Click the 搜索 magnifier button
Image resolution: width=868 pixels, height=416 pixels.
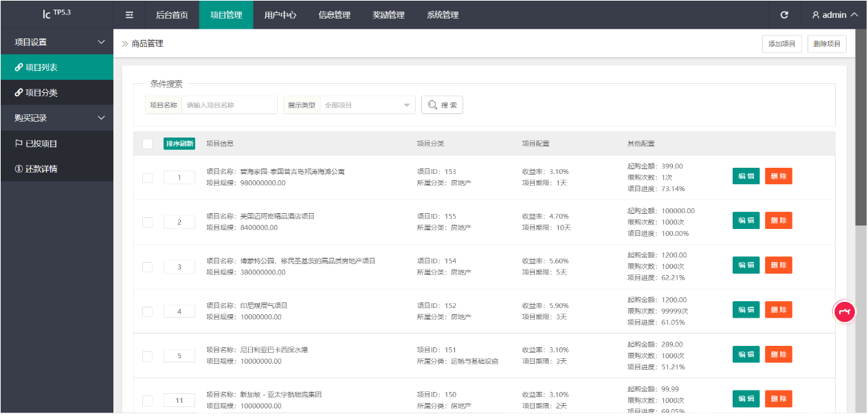click(x=442, y=105)
